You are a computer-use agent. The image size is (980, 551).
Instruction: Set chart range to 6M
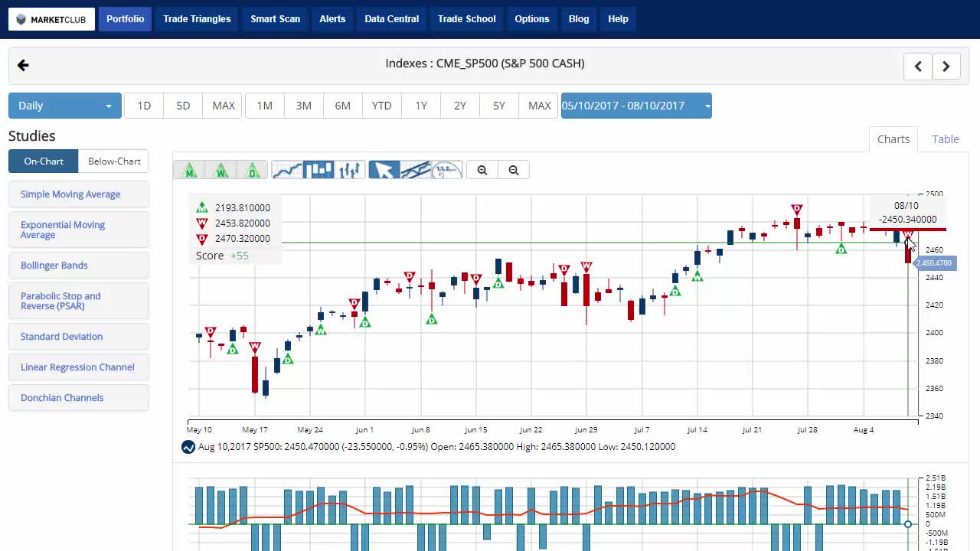click(342, 106)
